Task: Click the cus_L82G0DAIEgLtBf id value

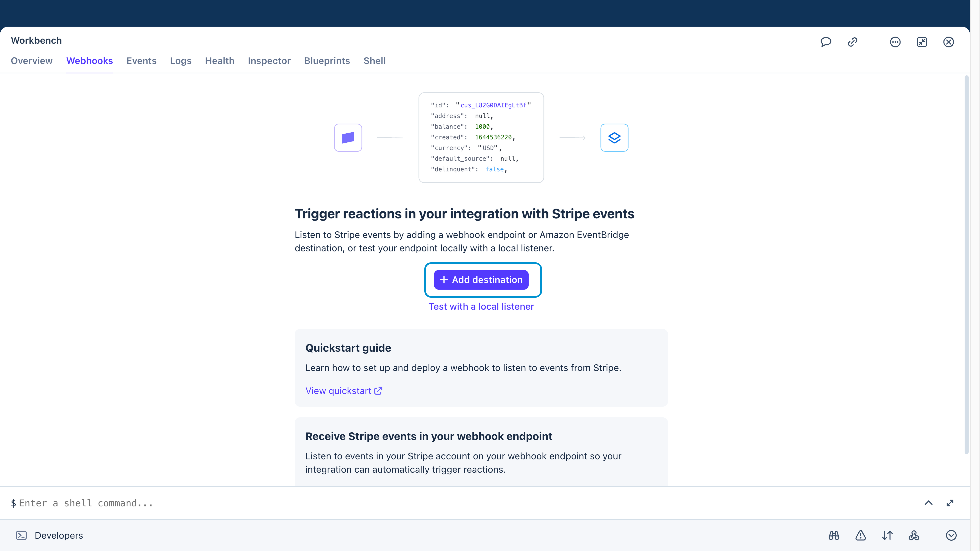Action: tap(493, 105)
